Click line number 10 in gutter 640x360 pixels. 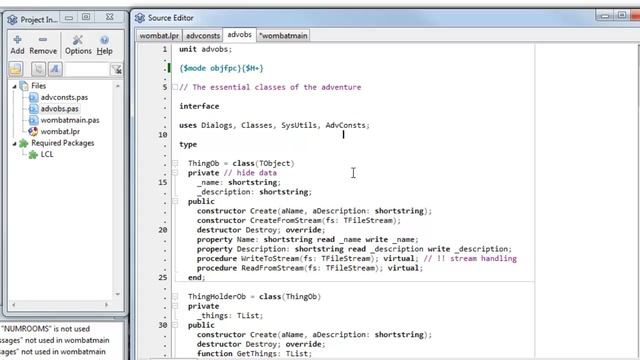(x=163, y=135)
